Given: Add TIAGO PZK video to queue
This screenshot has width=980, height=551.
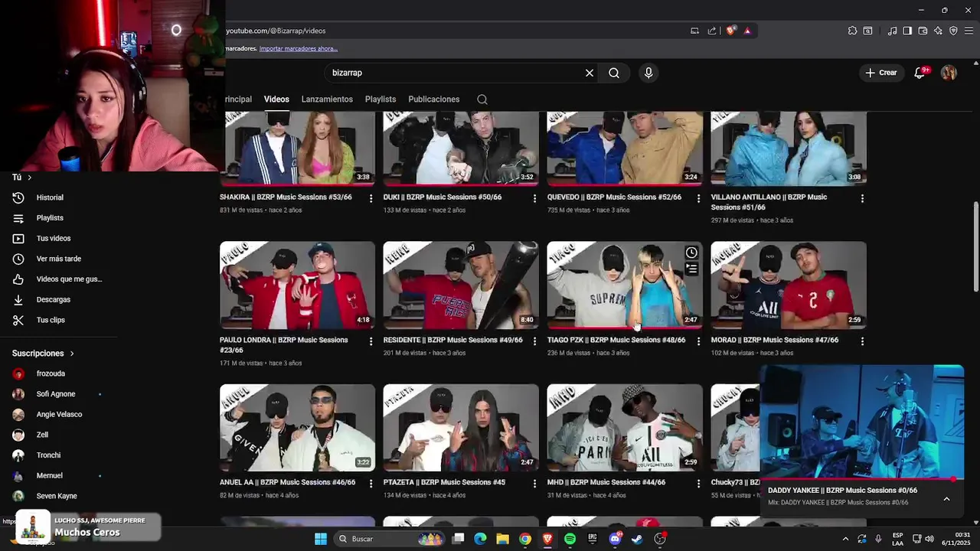Looking at the screenshot, I should (691, 269).
